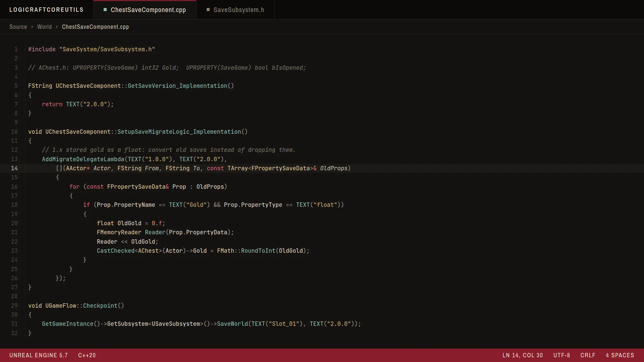The height and width of the screenshot is (362, 644).
Task: Click the for loop keyword on line 16
Action: coord(74,187)
